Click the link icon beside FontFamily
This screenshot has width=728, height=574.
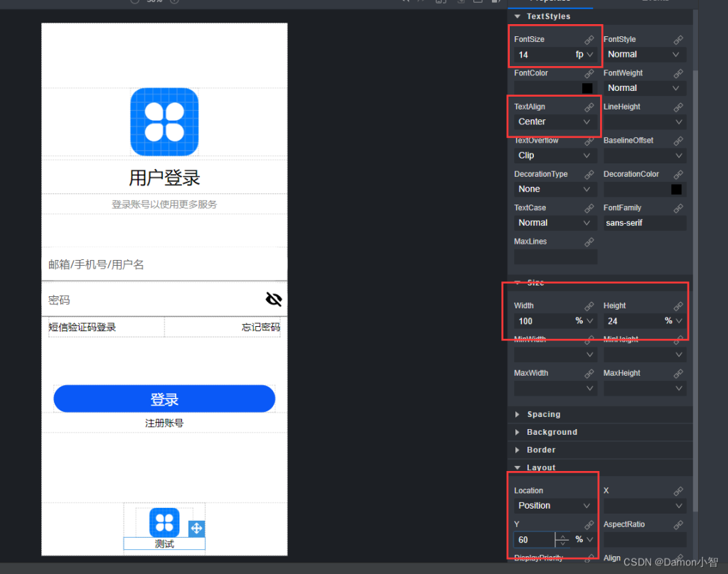(x=677, y=207)
